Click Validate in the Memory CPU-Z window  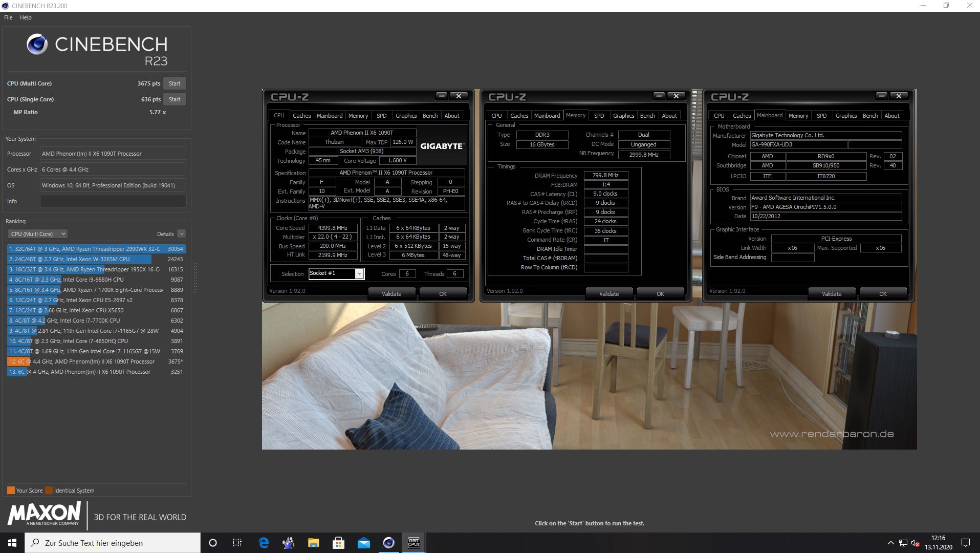coord(609,293)
